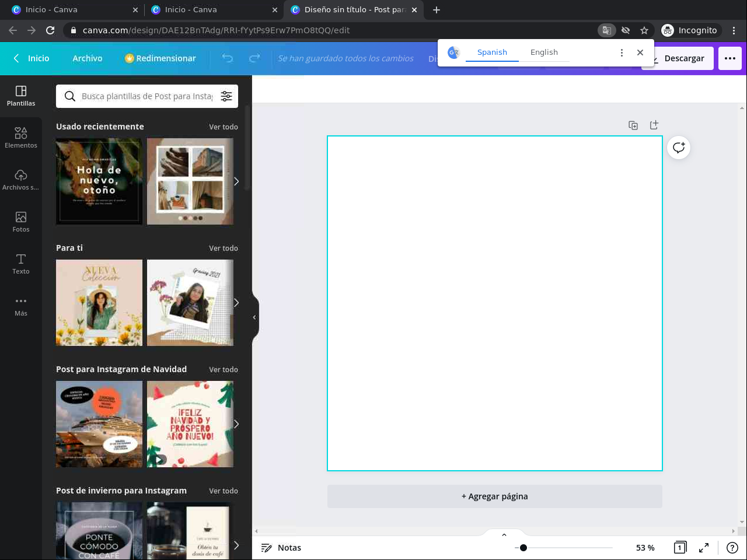Close the first Inicio - Canva tab
The image size is (747, 560).
135,10
